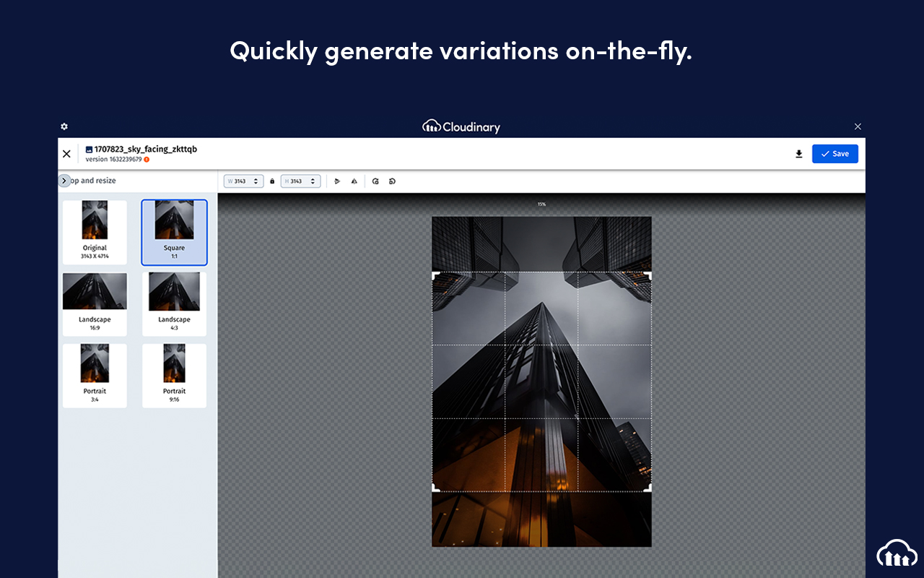Click the version 1632239679 text

pos(113,160)
